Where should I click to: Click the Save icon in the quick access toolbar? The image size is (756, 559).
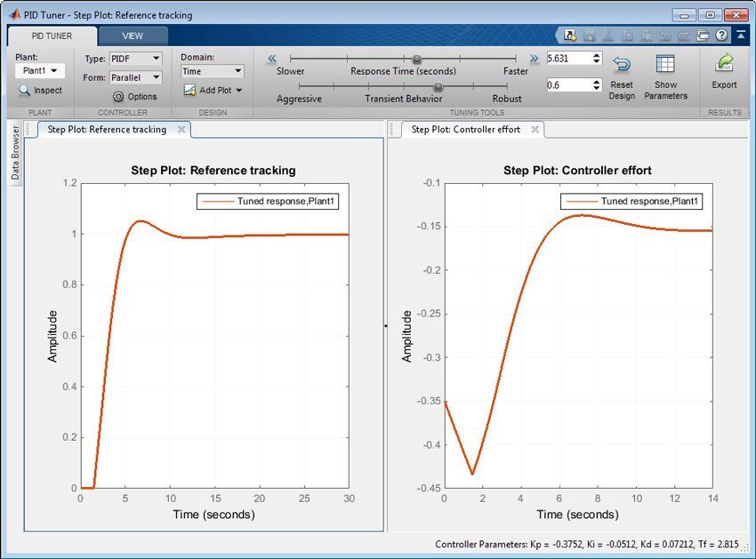pos(591,35)
